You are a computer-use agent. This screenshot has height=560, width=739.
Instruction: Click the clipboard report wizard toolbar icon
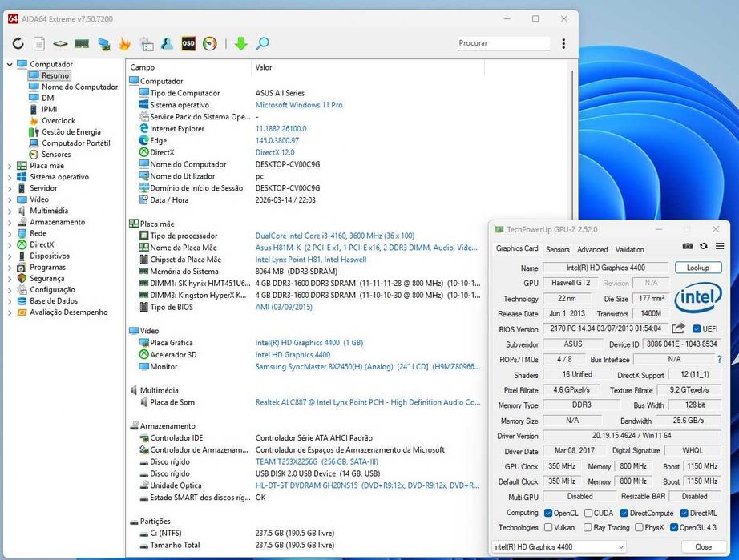pos(147,44)
